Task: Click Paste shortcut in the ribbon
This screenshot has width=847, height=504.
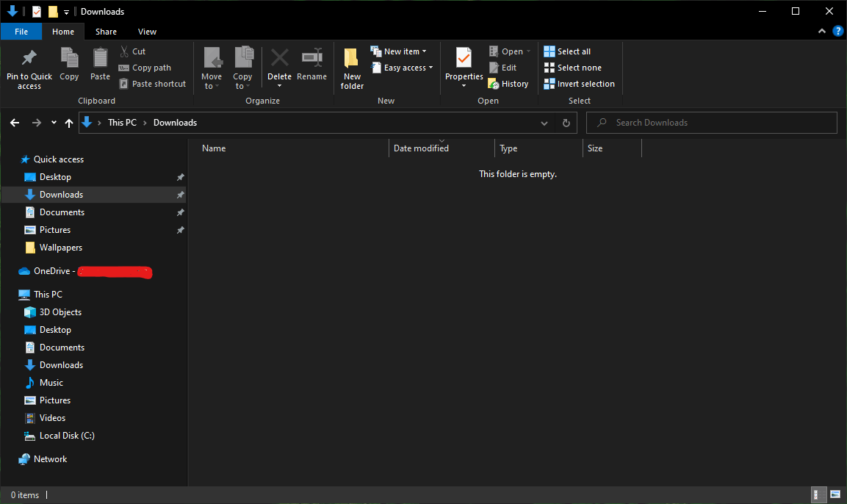Action: [x=152, y=84]
